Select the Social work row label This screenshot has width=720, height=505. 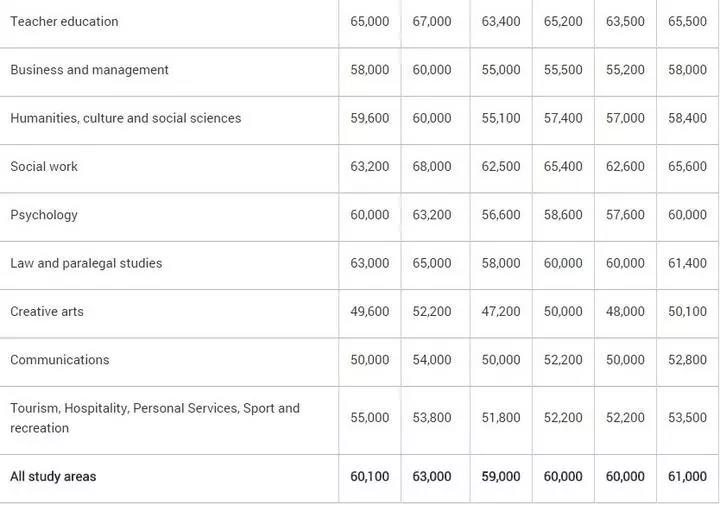44,166
